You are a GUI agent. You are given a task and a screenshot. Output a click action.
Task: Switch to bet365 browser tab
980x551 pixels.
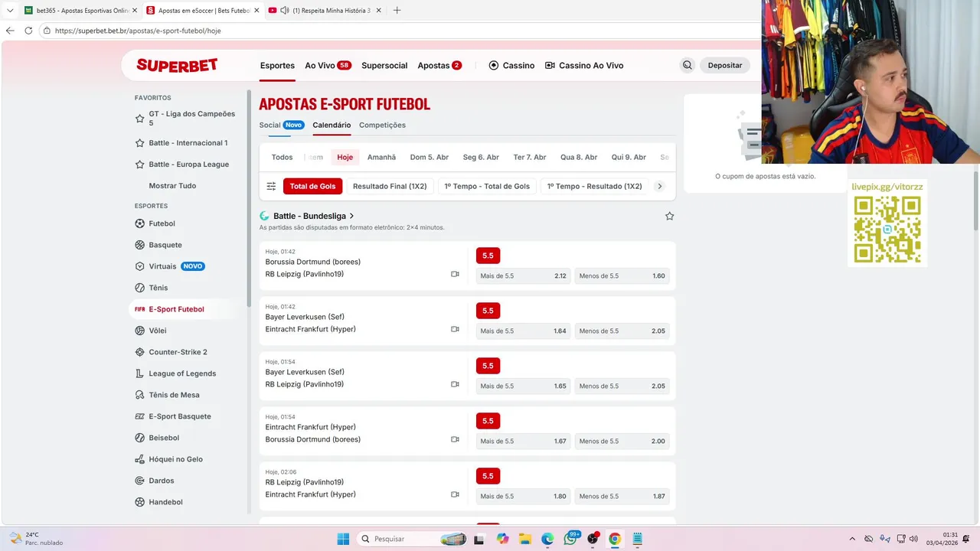click(x=80, y=10)
